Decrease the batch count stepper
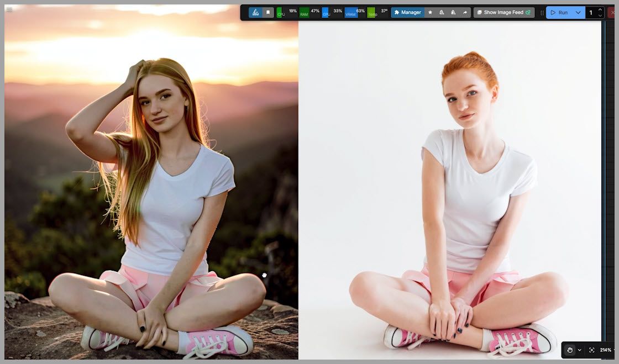 600,15
